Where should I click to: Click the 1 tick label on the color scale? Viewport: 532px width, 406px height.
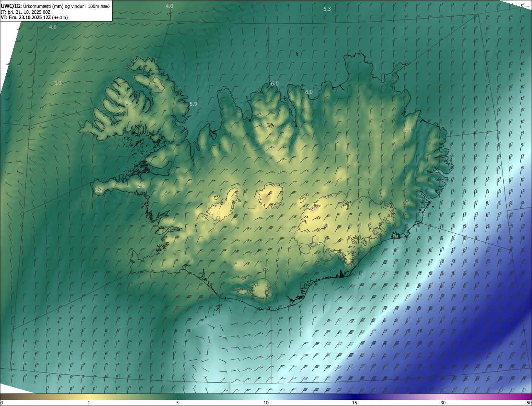click(89, 403)
